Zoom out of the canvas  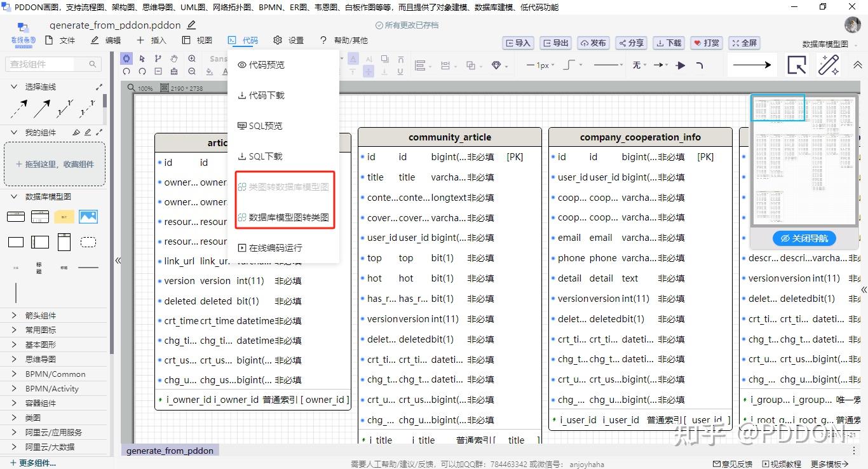[192, 71]
